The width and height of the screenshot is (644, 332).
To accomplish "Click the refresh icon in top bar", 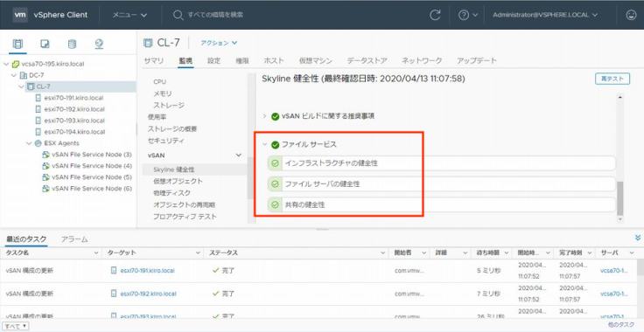I will (x=435, y=15).
